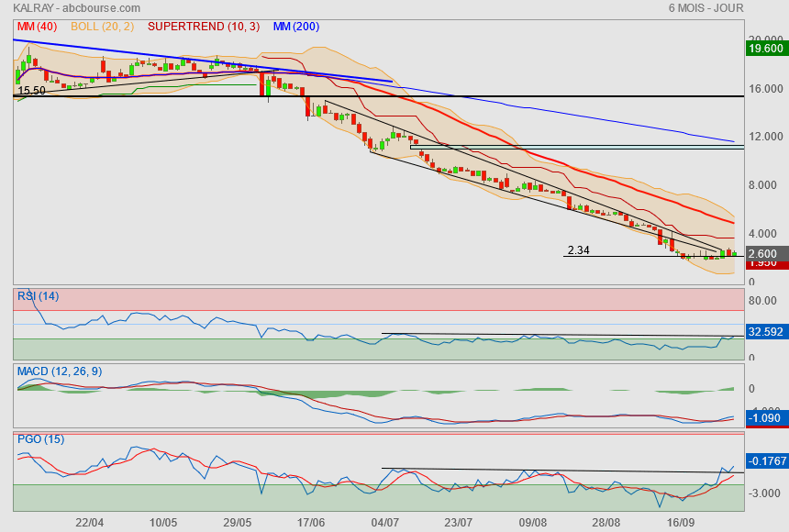Click the 04/07 date axis label
Image resolution: width=789 pixels, height=532 pixels.
pyautogui.click(x=385, y=522)
